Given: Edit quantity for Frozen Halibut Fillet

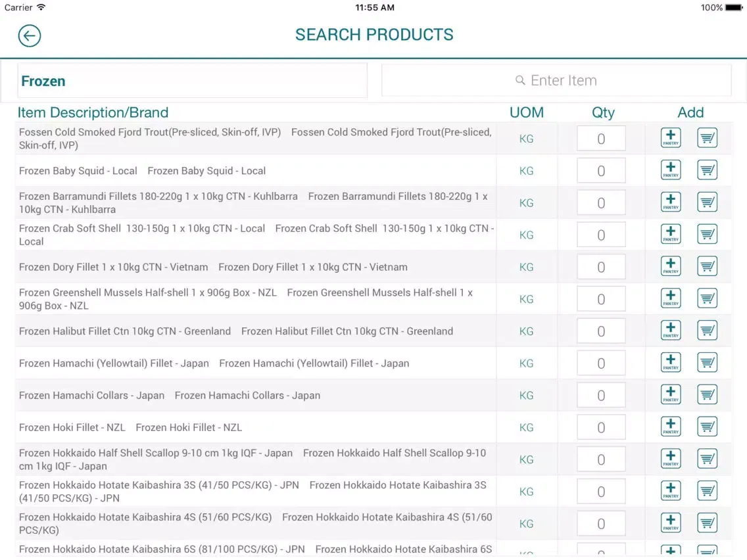Looking at the screenshot, I should click(601, 331).
